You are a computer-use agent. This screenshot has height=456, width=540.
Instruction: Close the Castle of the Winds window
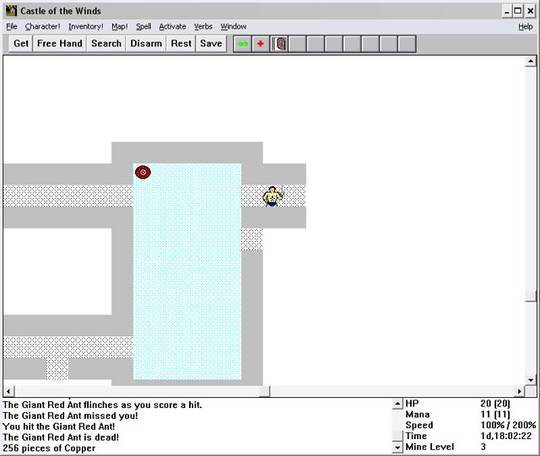coord(530,11)
